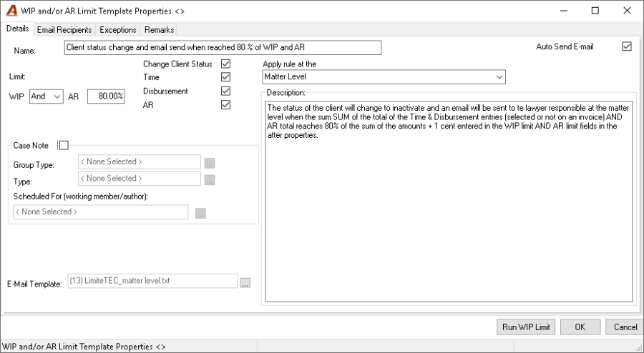Click the Run WIP Limit button
Image resolution: width=644 pixels, height=353 pixels.
pos(526,327)
